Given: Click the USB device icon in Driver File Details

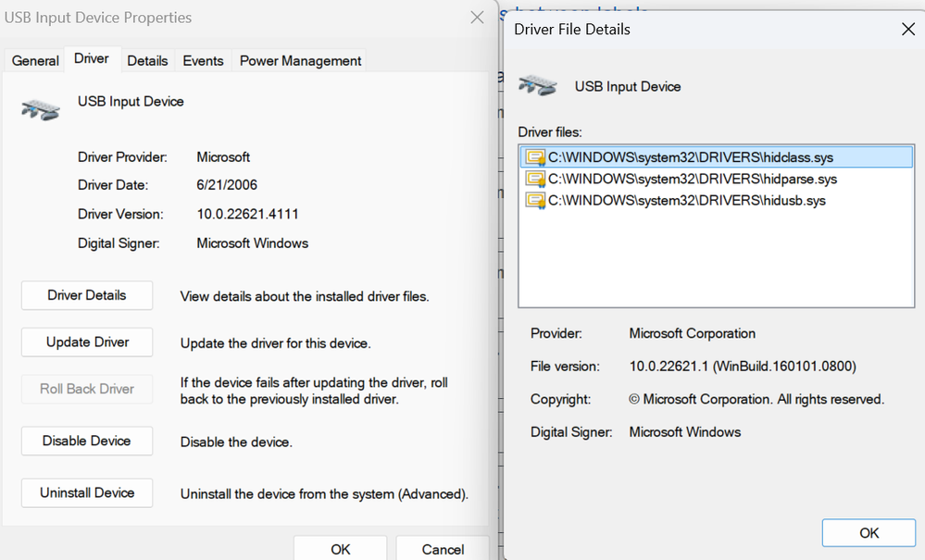Looking at the screenshot, I should click(x=537, y=85).
